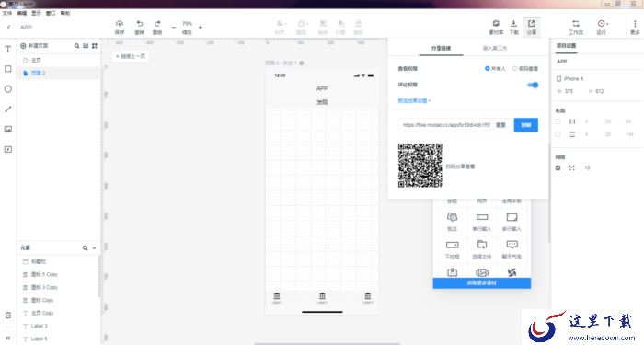Click the blue get more assets button
The width and height of the screenshot is (644, 345).
tap(482, 283)
